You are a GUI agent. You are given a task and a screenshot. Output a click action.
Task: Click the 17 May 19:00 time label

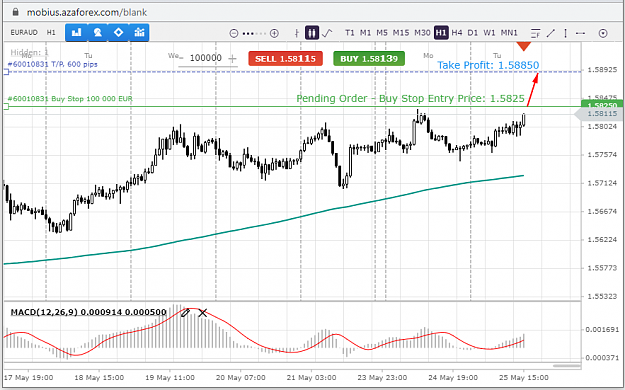[28, 378]
